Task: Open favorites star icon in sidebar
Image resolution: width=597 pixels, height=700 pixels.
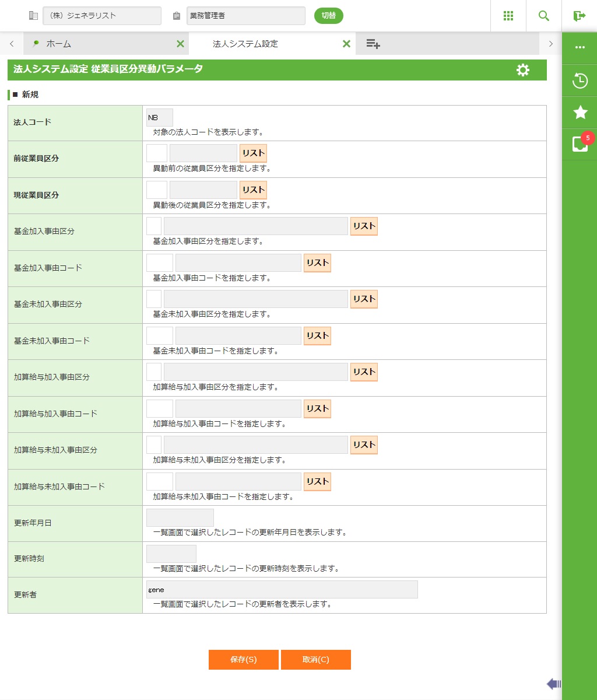Action: coord(580,112)
